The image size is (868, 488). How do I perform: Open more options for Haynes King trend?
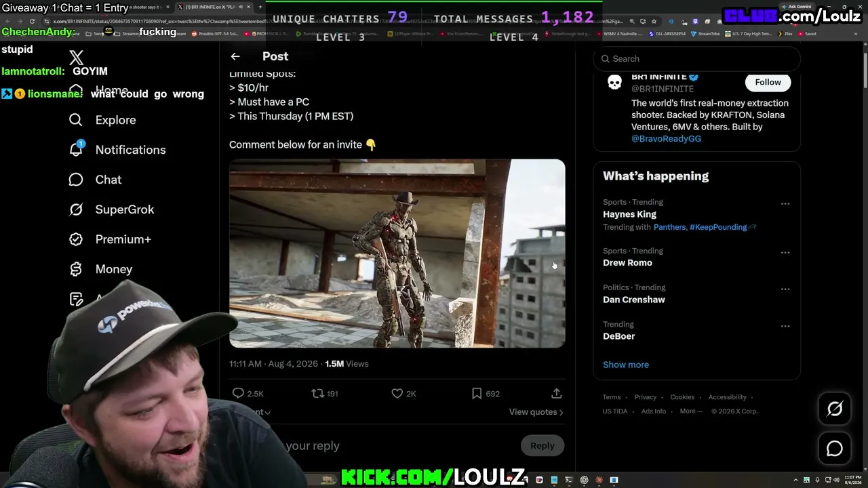[785, 203]
